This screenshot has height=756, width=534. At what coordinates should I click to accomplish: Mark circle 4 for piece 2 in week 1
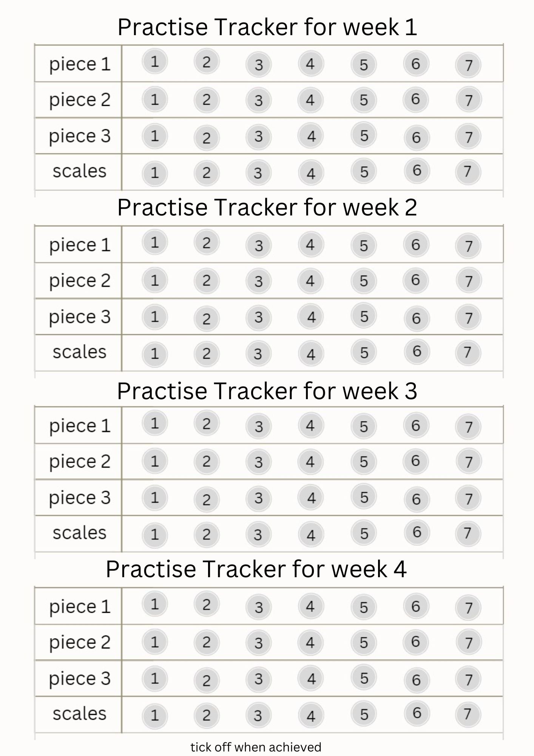(x=310, y=100)
